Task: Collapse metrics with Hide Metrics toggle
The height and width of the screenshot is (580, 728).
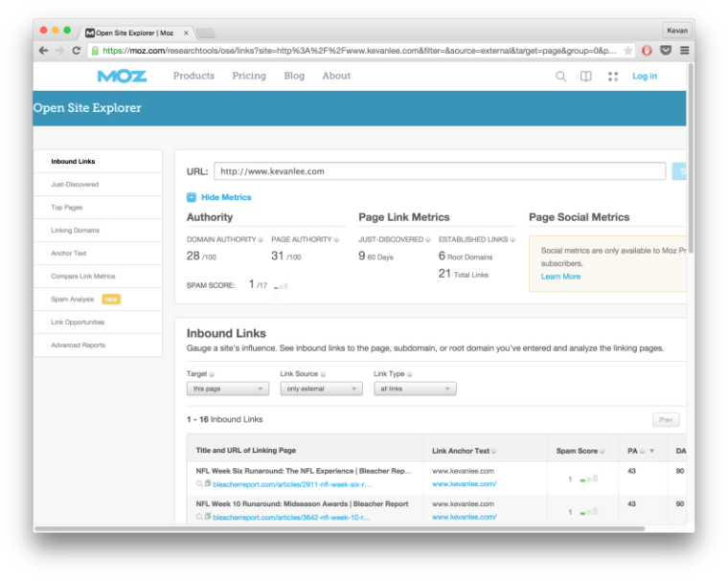Action: 192,197
